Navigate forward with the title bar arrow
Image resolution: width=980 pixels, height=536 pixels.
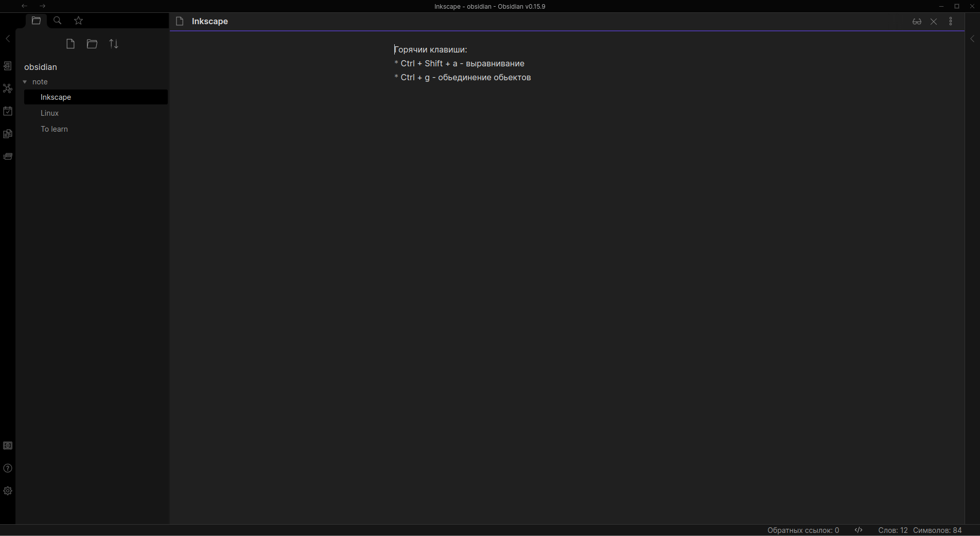coord(42,6)
